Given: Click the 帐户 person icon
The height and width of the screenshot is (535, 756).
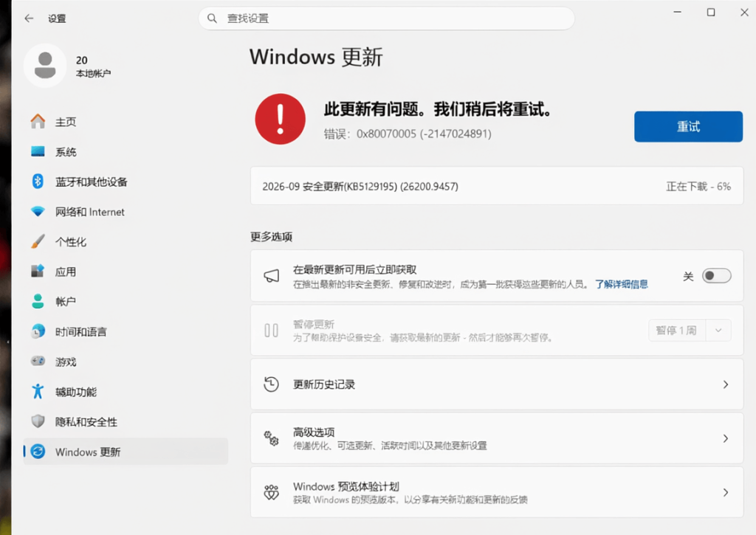Looking at the screenshot, I should 38,301.
